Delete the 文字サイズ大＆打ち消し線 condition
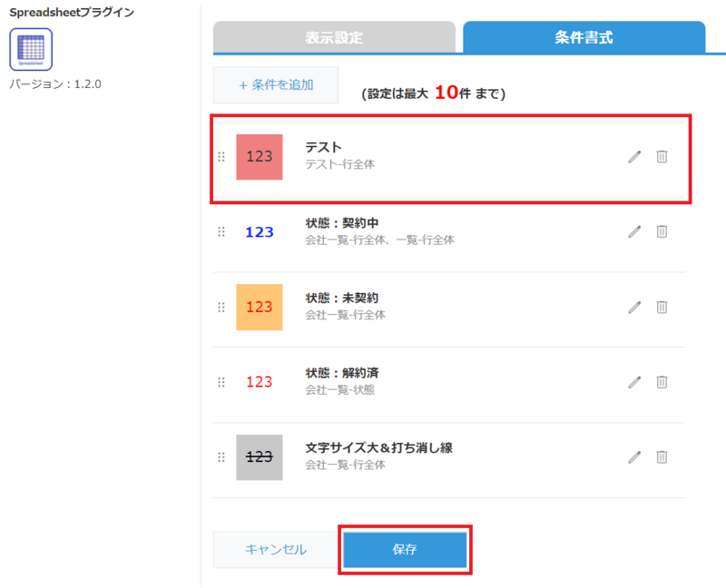This screenshot has width=726, height=588. click(x=662, y=456)
